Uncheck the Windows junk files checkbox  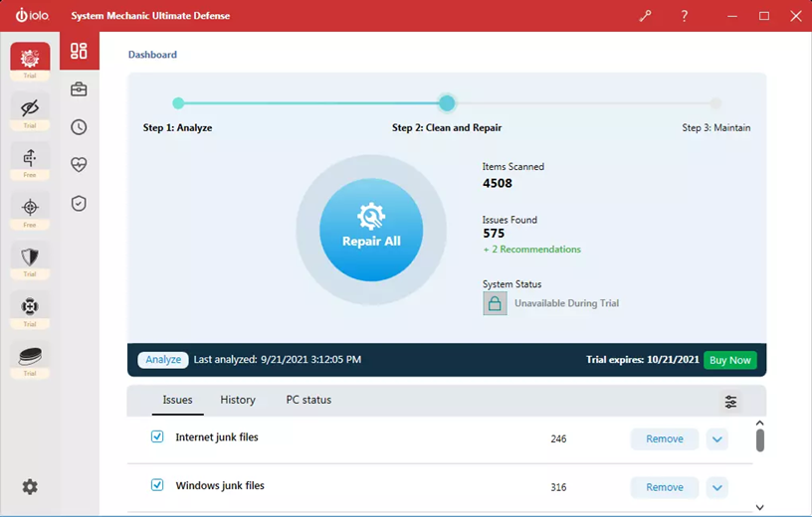tap(157, 485)
